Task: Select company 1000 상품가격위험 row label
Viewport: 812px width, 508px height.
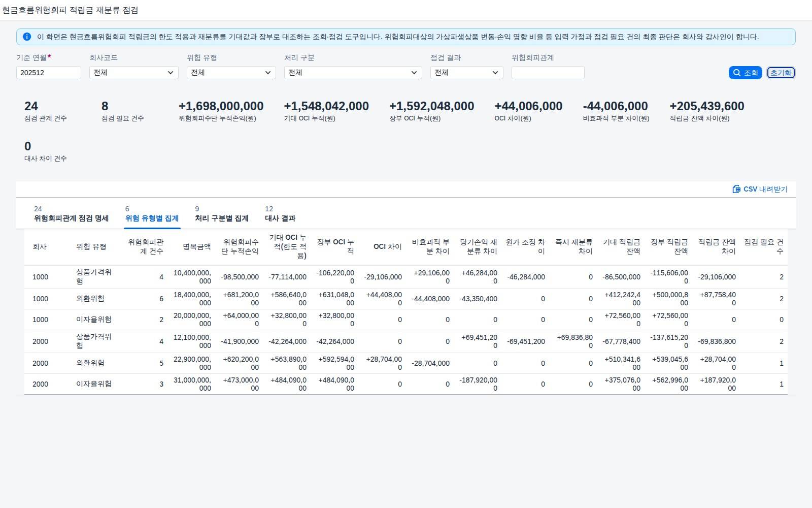Action: click(x=94, y=276)
